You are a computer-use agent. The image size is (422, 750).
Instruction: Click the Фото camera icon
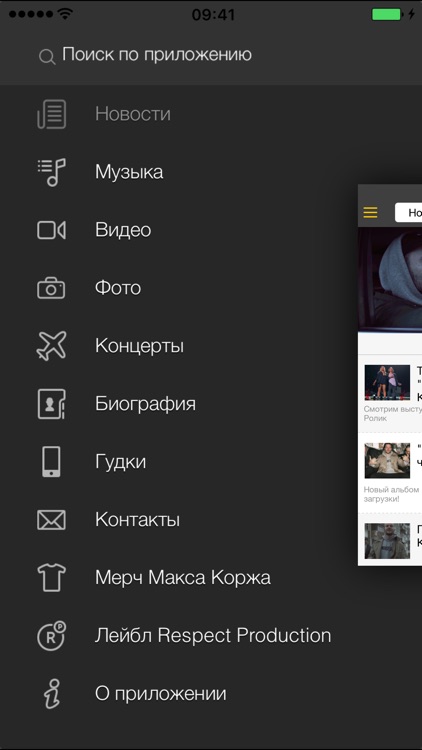click(x=51, y=288)
